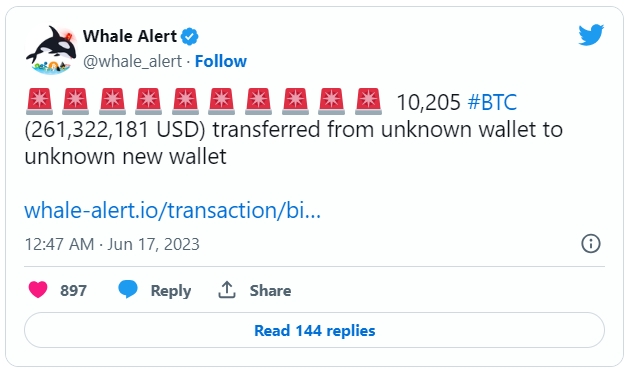The image size is (630, 371).
Task: Click the blue reply speech bubble icon
Action: pos(128,289)
